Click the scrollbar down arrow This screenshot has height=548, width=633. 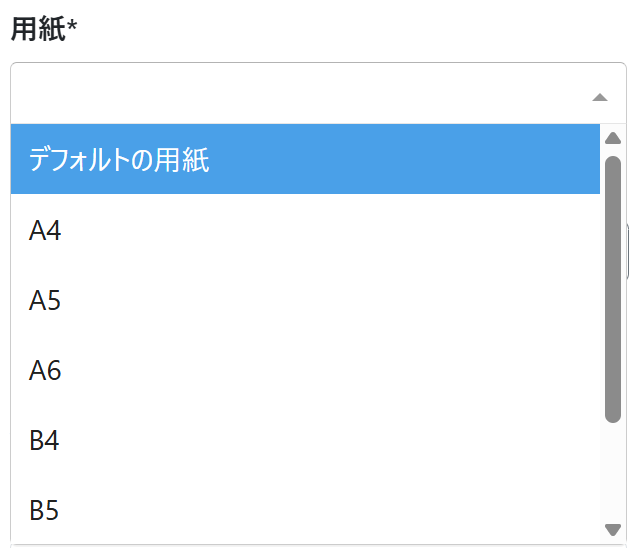tap(613, 529)
